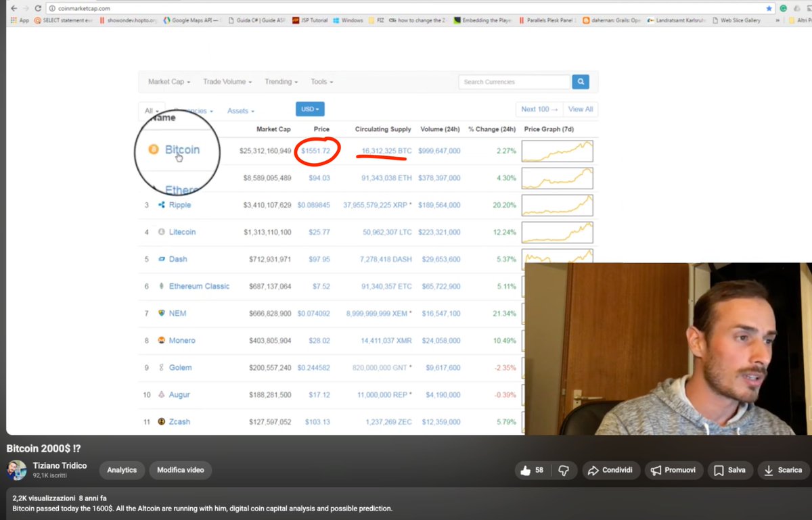
Task: Open the Zcash link
Action: click(179, 421)
